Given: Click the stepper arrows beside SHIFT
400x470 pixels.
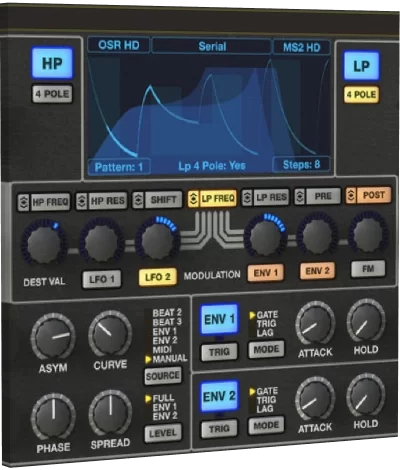Looking at the screenshot, I should point(138,200).
